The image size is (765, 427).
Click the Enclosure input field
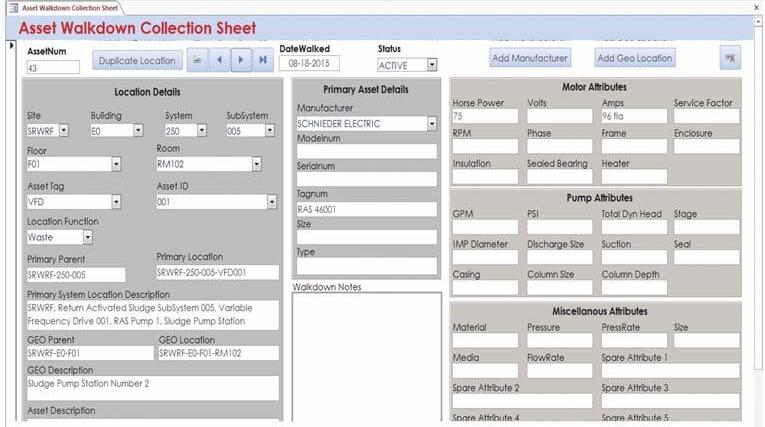[x=706, y=146]
